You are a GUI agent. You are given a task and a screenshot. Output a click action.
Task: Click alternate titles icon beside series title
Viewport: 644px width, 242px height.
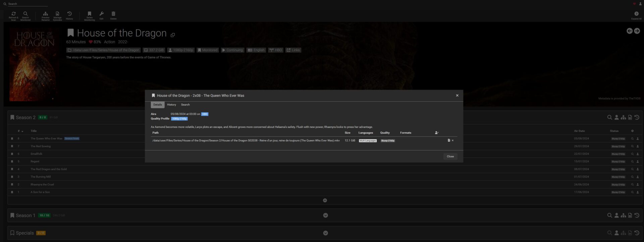pyautogui.click(x=173, y=35)
